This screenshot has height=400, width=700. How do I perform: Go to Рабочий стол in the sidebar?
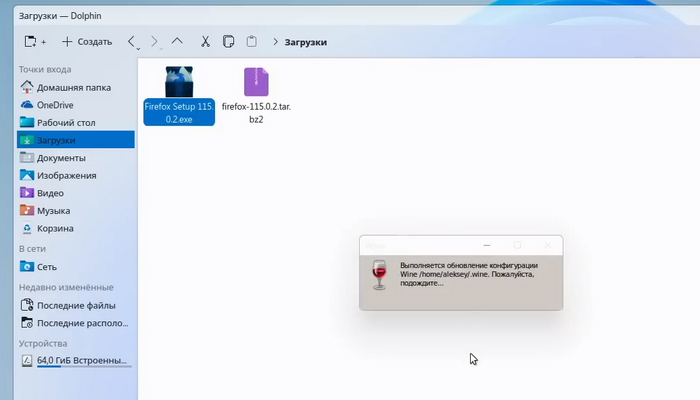[x=75, y=122]
